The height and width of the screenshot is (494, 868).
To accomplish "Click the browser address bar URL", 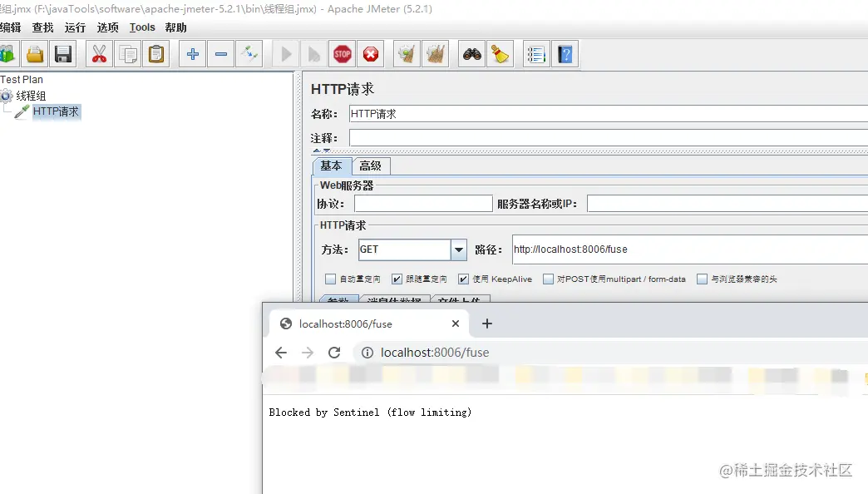I will [435, 353].
